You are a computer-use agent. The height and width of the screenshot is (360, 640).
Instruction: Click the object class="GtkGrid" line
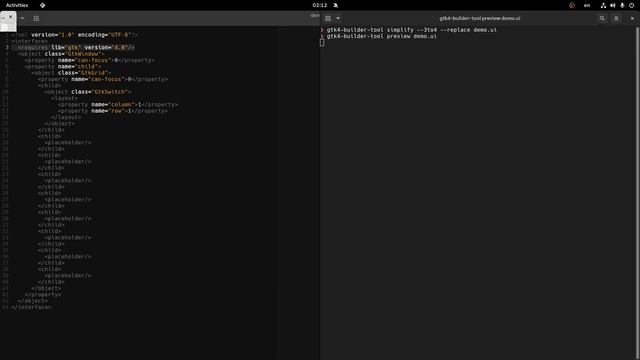coord(71,73)
